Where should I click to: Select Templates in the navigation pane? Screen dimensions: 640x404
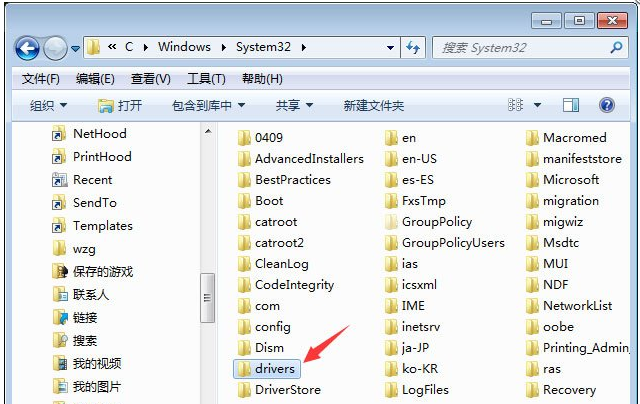pos(102,226)
